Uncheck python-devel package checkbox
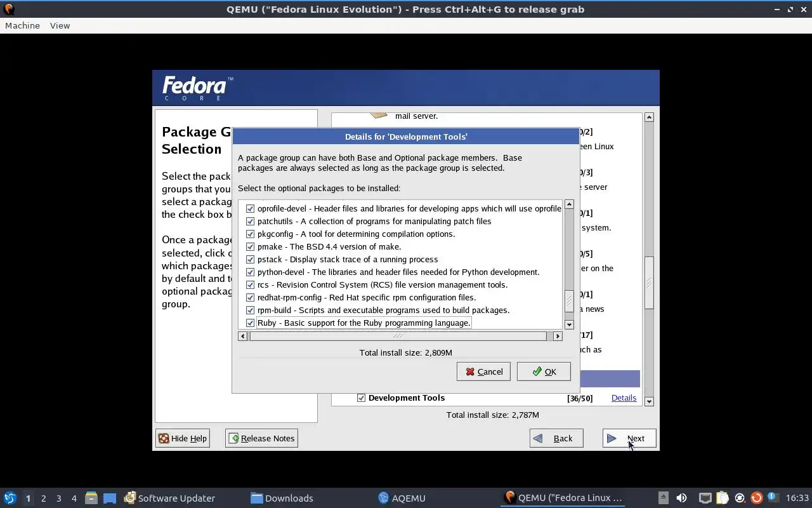Screen dimensions: 812x508 coord(250,272)
